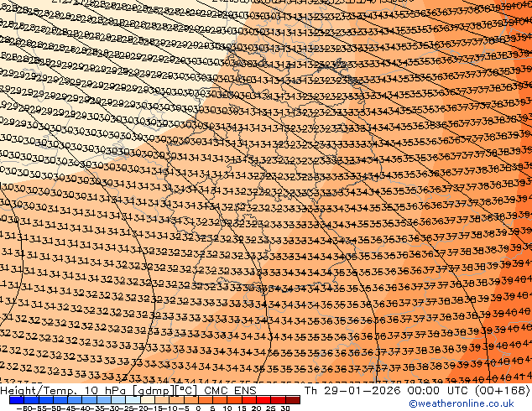Viewport: 532px width, 411px height.
Task: Click the date 'Th 29-01-2026'
Action: click(x=353, y=391)
